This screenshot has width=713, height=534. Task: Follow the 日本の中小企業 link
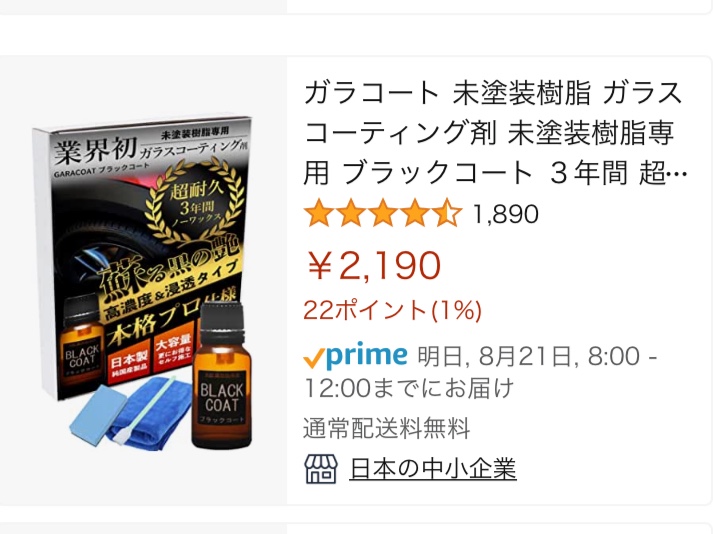coord(433,469)
